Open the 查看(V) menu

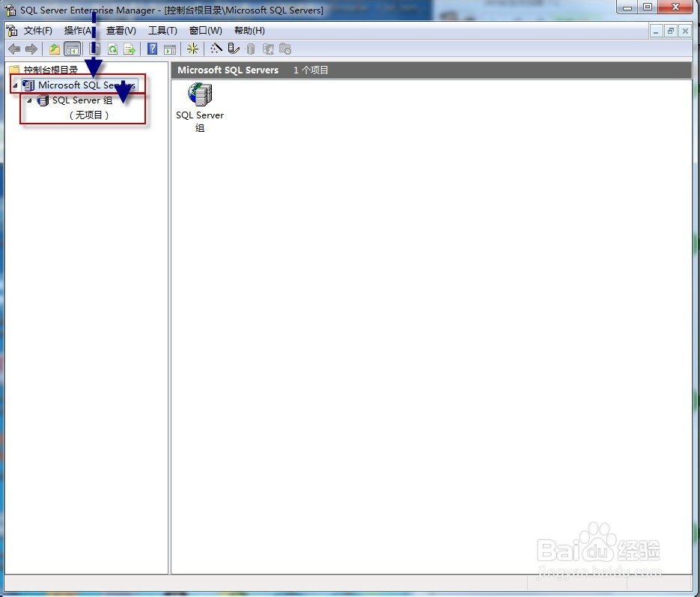click(121, 31)
